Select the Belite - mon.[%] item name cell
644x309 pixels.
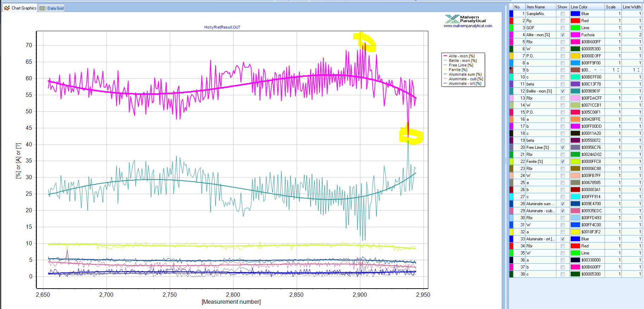[541, 91]
